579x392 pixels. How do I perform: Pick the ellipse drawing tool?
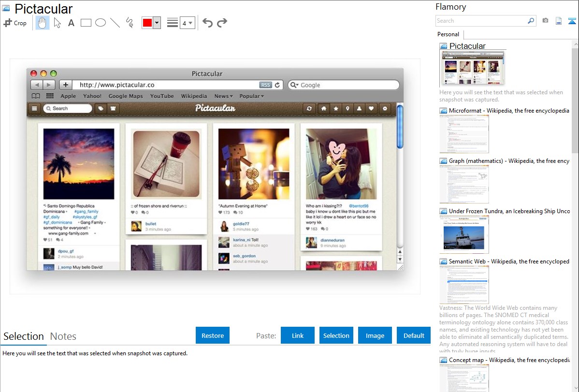pos(101,23)
